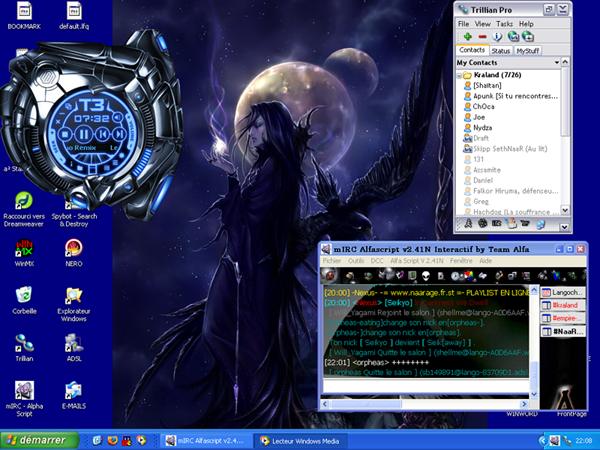Open the My Contacts dropdown arrow
The width and height of the screenshot is (600, 450).
point(556,62)
